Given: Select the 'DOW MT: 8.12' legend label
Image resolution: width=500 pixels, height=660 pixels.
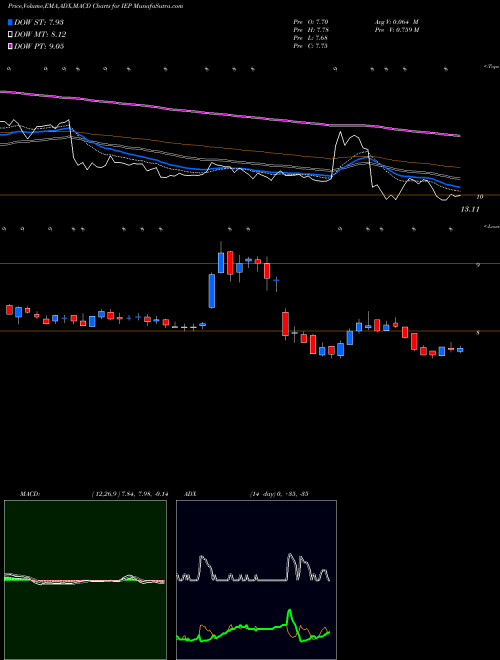Looking at the screenshot, I should click(40, 35).
